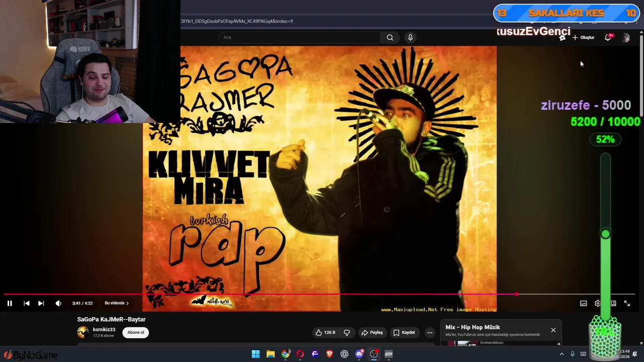Viewport: 644px width, 362px height.
Task: Open the account avatar menu
Action: 626,38
